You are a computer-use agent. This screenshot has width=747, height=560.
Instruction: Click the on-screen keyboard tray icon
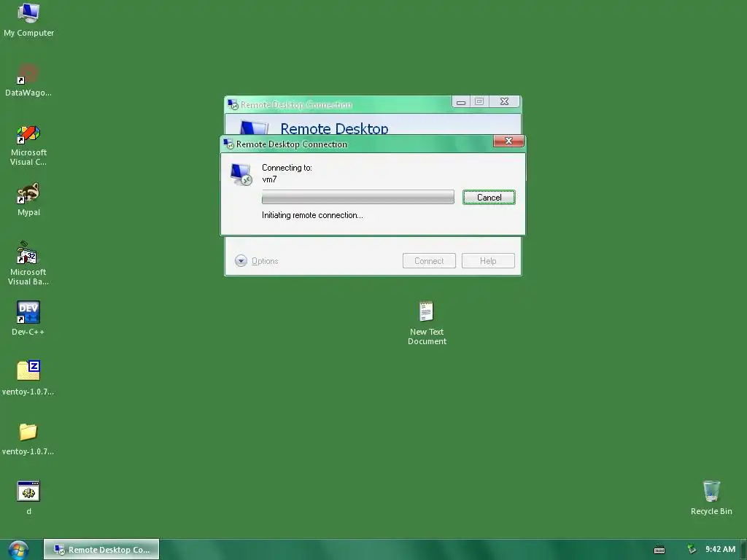pos(659,550)
